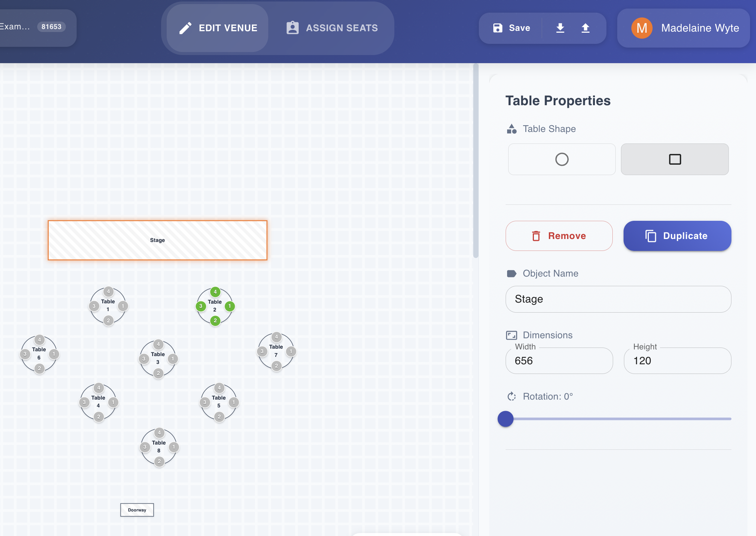Click the Object Name text field
The height and width of the screenshot is (536, 756).
tap(618, 299)
